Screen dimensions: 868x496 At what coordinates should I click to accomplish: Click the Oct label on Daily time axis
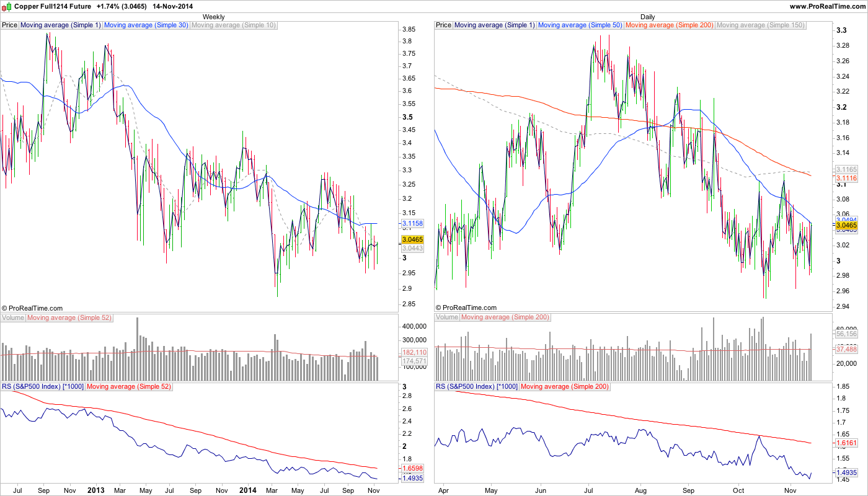[739, 490]
